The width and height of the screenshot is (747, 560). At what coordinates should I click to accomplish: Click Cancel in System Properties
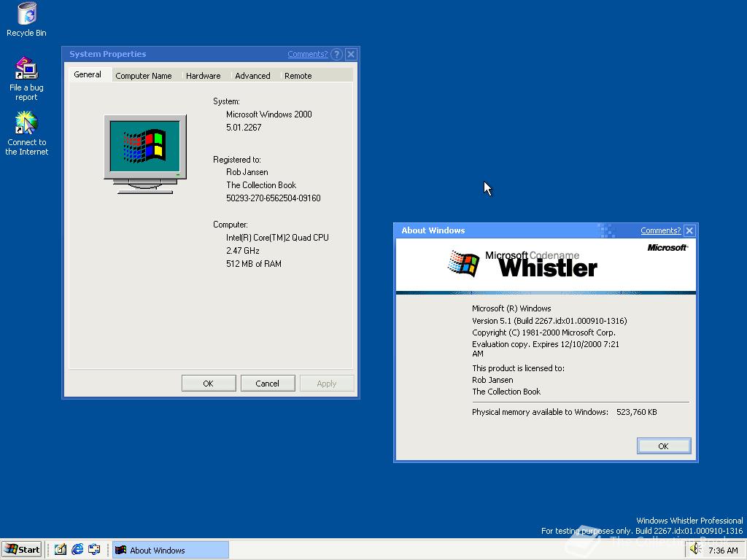(x=267, y=384)
